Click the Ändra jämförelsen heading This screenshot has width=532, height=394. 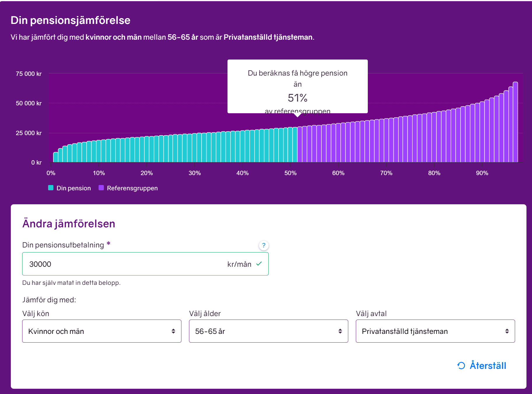[69, 224]
